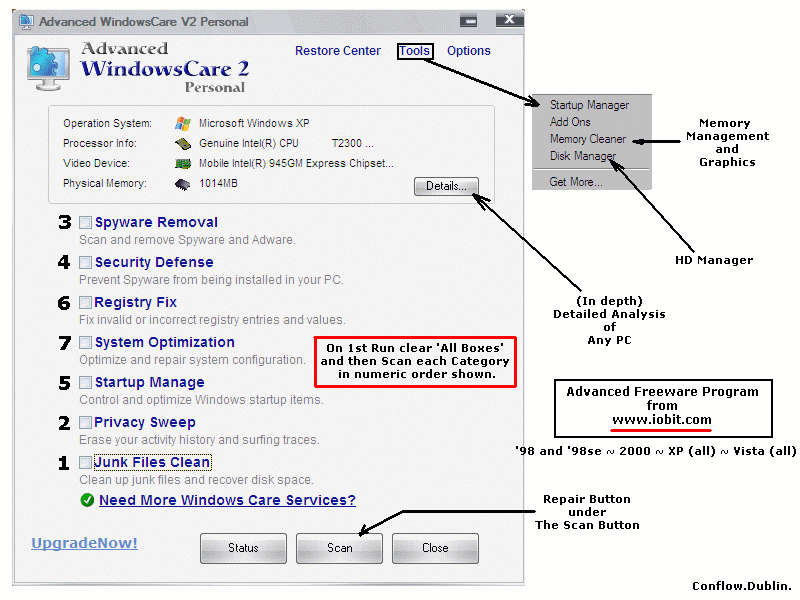Image resolution: width=800 pixels, height=600 pixels.
Task: Click Get More... menu entry
Action: 576,182
